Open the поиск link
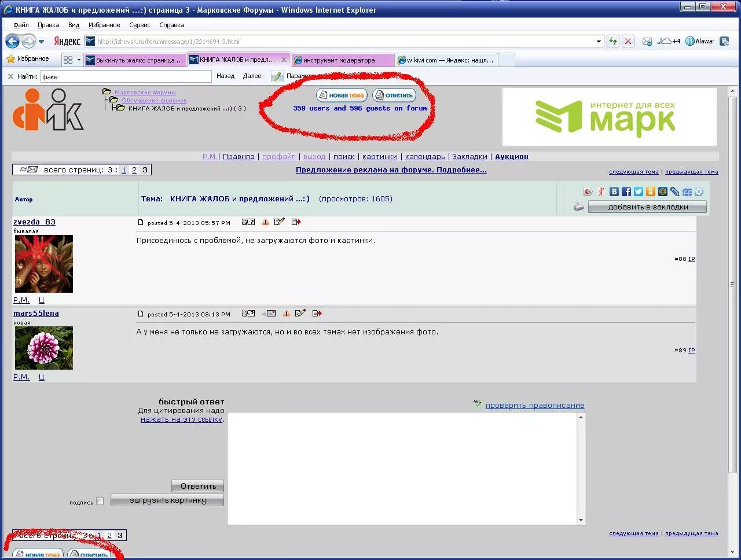 (x=344, y=157)
